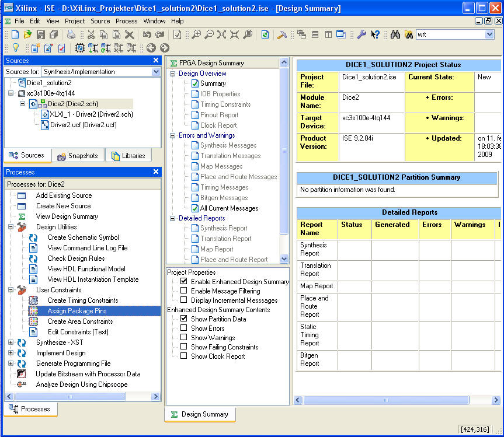Screen dimensions: 504x437
Task: Select Driver2.ucf source file
Action: (84, 125)
